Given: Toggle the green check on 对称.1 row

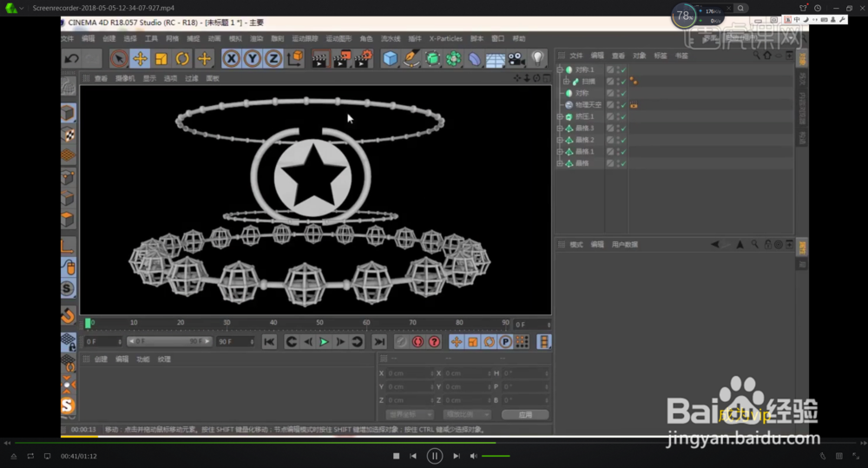Looking at the screenshot, I should [x=624, y=69].
